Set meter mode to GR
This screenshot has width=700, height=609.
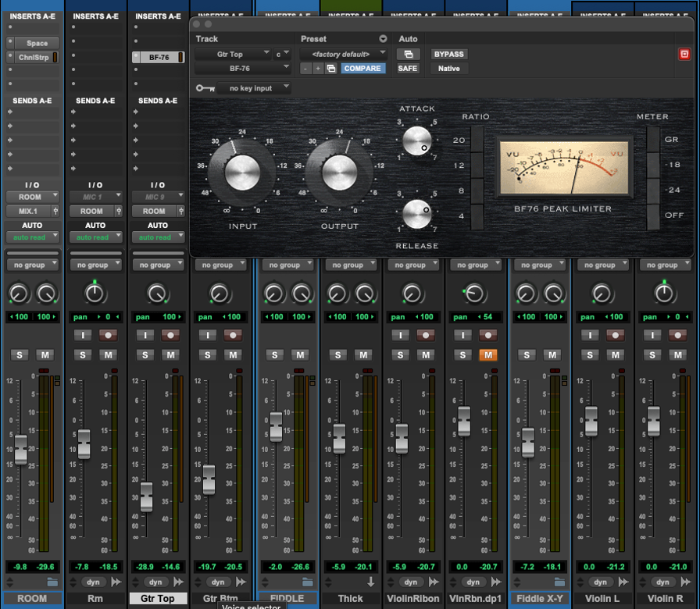[653, 140]
